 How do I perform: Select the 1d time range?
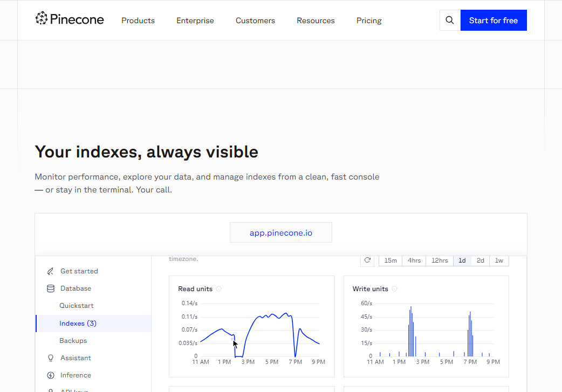pos(462,260)
